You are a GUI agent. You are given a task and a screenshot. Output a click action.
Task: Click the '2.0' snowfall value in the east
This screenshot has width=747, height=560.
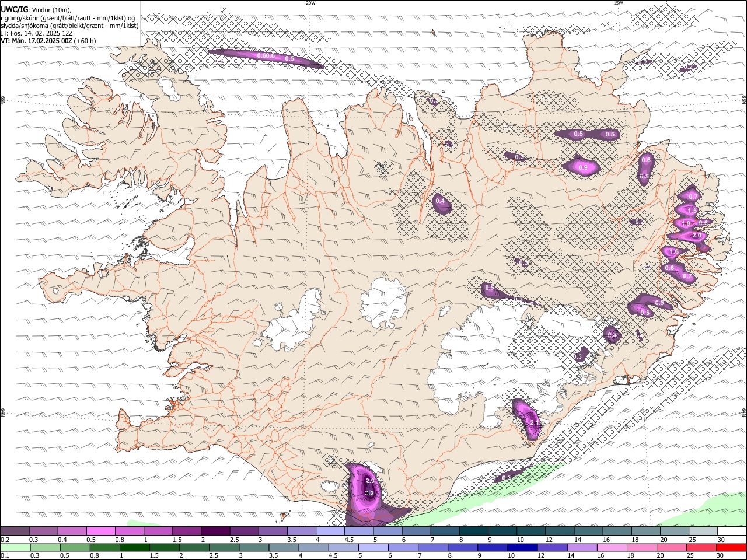pyautogui.click(x=696, y=236)
